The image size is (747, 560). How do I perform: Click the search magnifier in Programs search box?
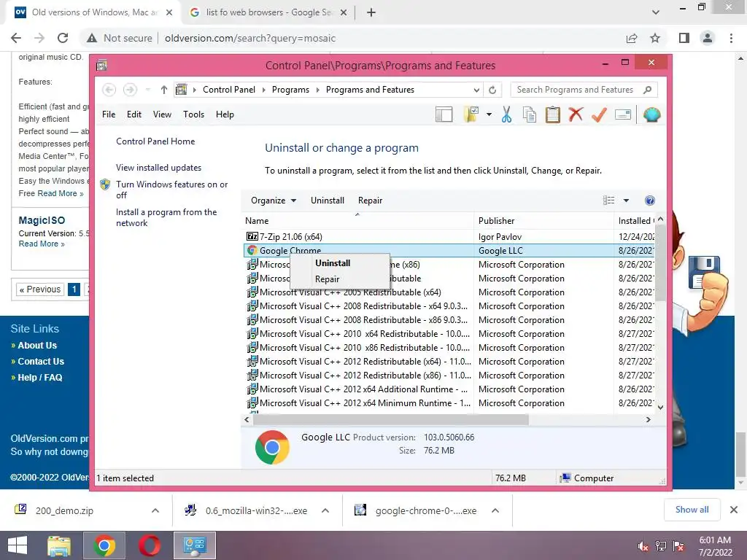tap(647, 90)
